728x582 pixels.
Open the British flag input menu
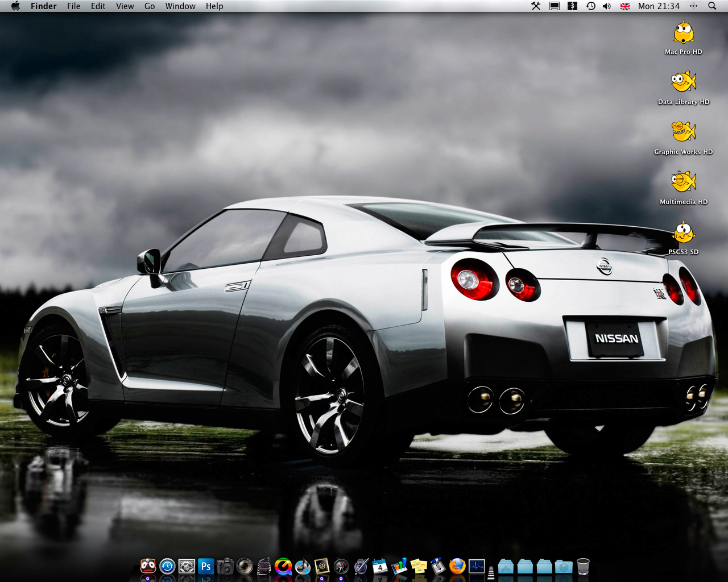pyautogui.click(x=625, y=6)
